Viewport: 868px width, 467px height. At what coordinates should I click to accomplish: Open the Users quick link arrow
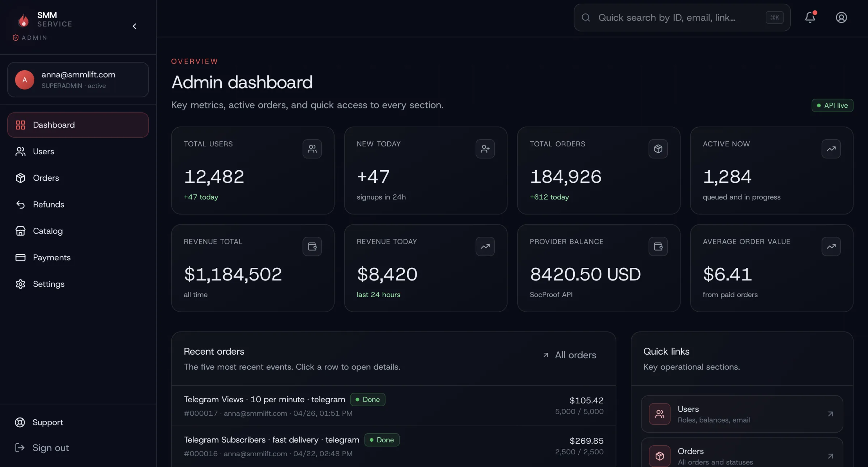830,414
